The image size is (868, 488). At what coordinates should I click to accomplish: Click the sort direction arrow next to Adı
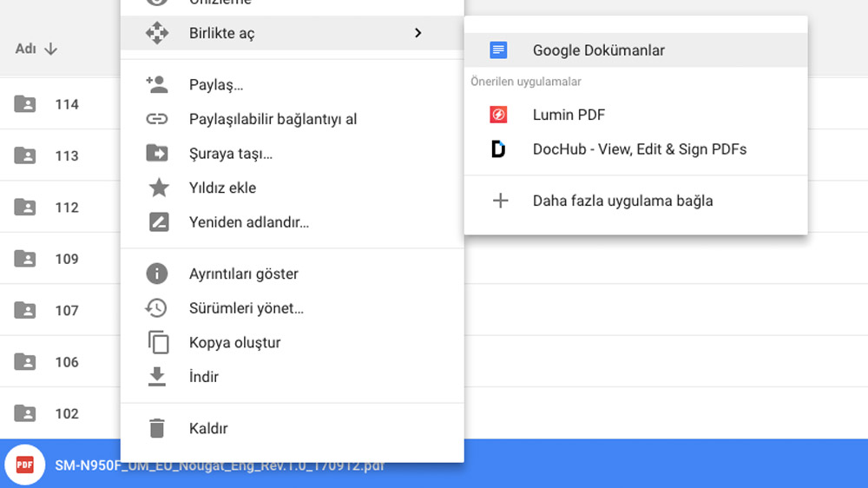(51, 49)
